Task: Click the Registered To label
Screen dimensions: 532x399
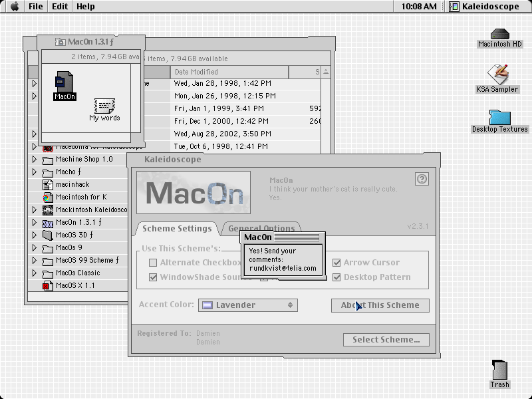Action: tap(164, 333)
